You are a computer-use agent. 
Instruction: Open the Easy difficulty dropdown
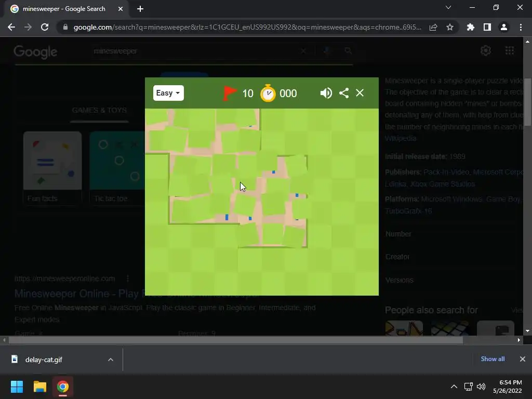[168, 93]
